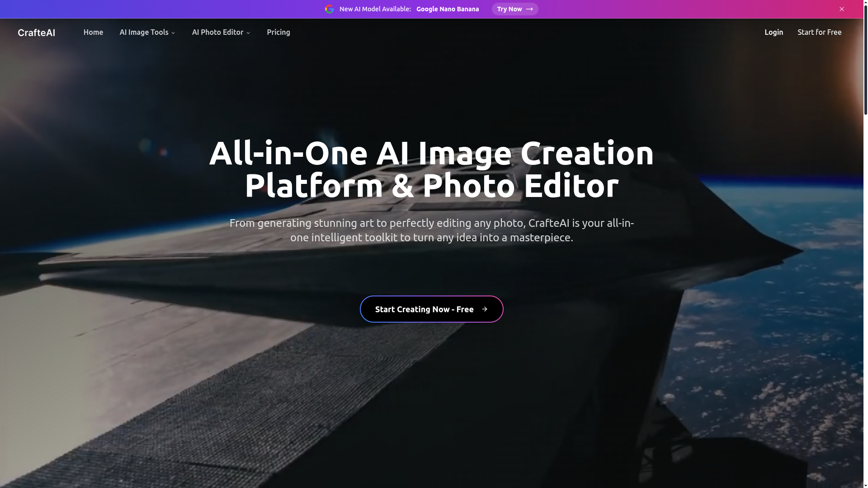
Task: Click the Google Nano Banana text
Action: pyautogui.click(x=447, y=9)
